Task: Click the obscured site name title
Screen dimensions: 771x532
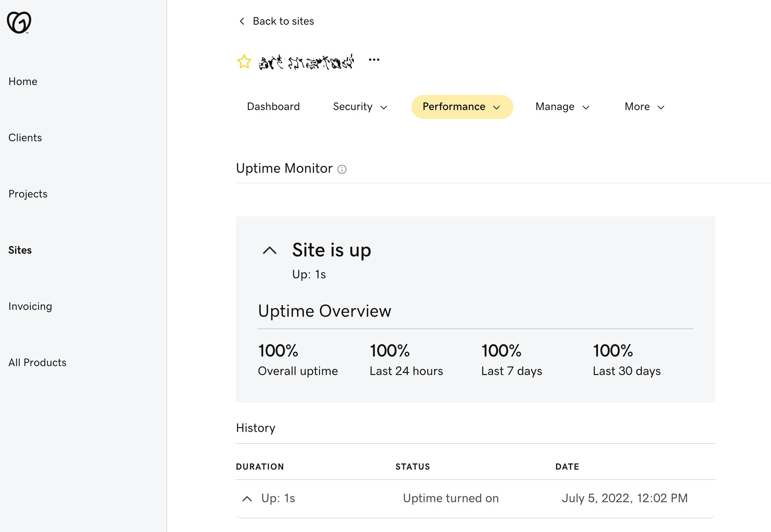Action: coord(306,62)
